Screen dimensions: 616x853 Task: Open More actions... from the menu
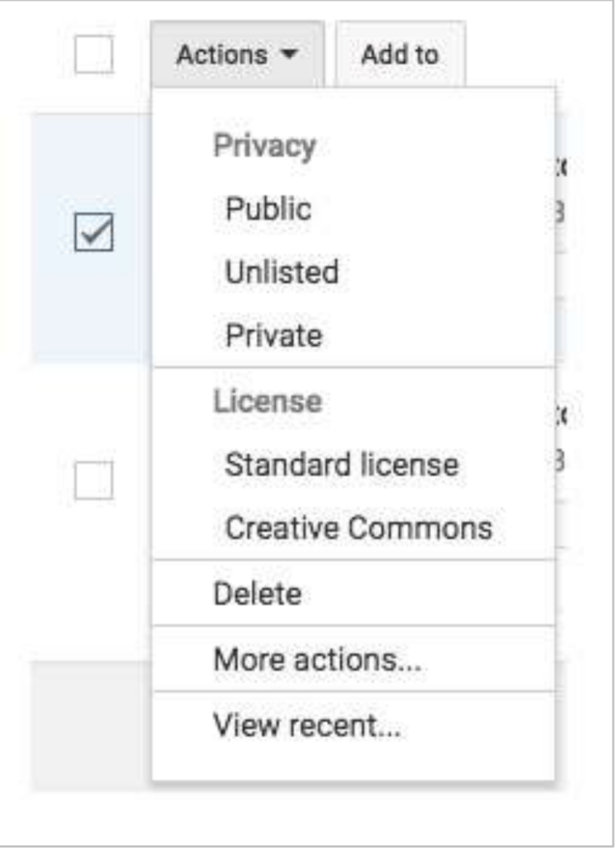pos(317,660)
